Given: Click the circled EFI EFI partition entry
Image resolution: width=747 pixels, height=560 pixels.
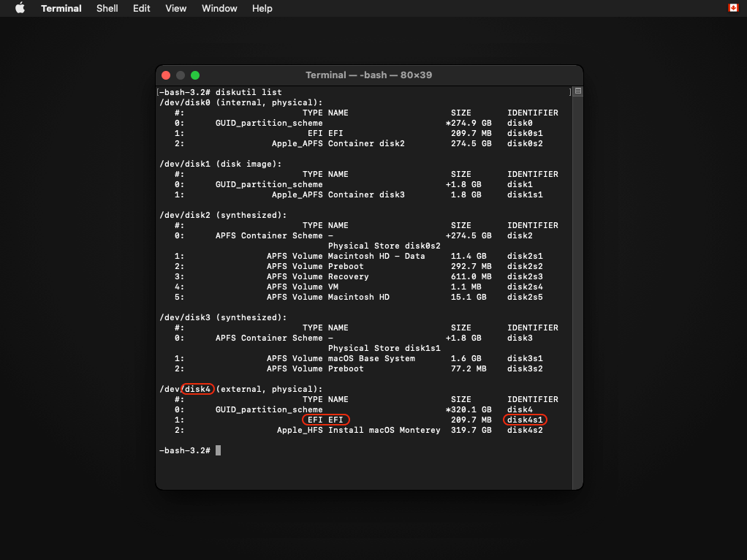Looking at the screenshot, I should point(326,420).
